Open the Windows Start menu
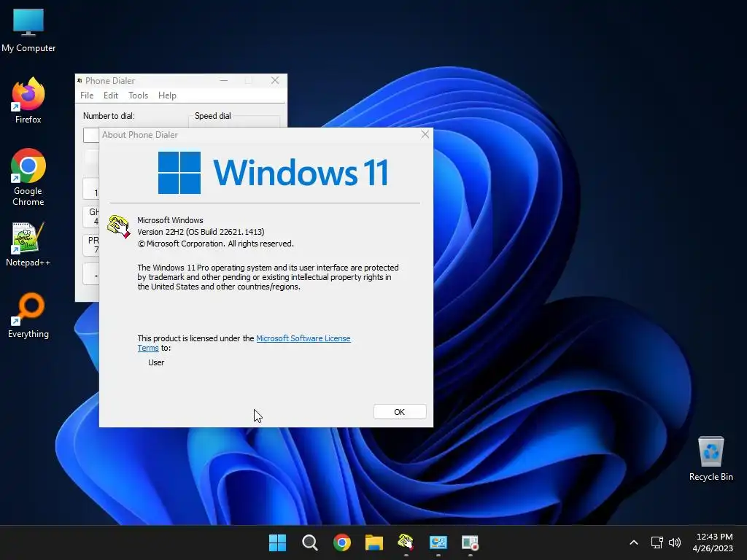 pos(277,542)
